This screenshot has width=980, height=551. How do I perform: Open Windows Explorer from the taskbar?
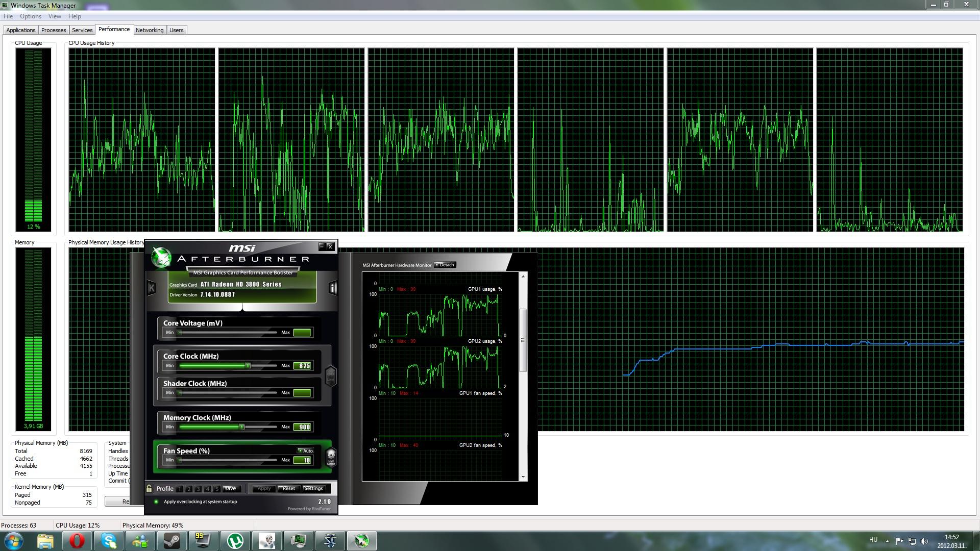click(45, 541)
